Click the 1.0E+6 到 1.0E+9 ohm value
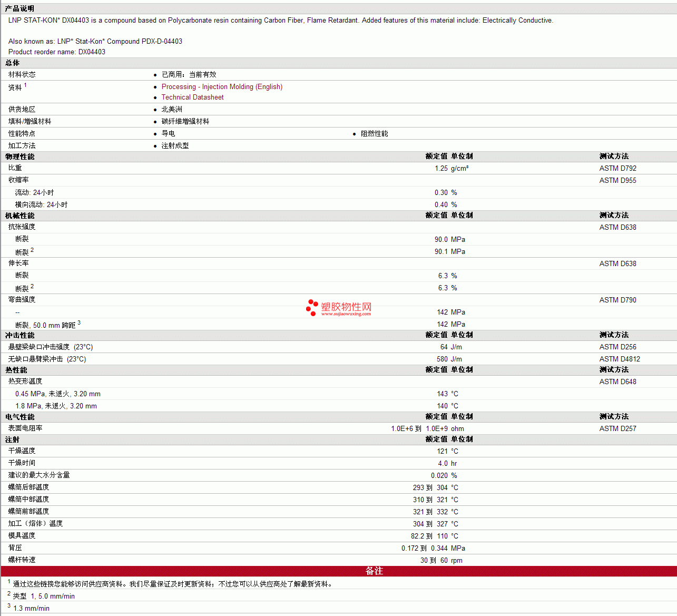 427,429
